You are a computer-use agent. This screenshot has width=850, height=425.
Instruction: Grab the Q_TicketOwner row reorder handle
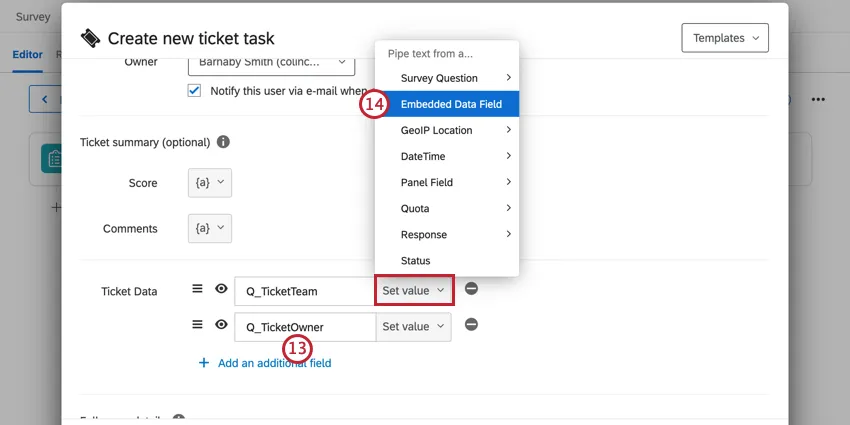point(198,325)
